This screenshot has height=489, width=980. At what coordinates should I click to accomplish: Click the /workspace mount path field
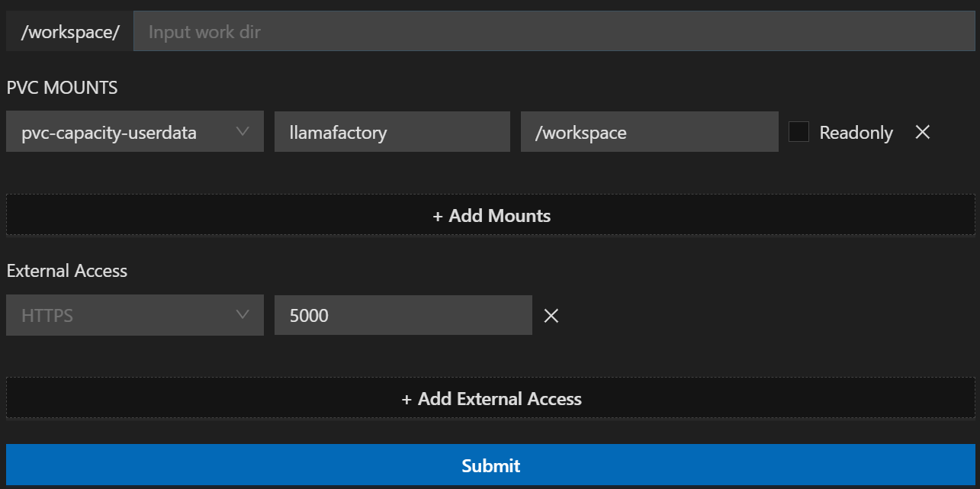point(649,132)
